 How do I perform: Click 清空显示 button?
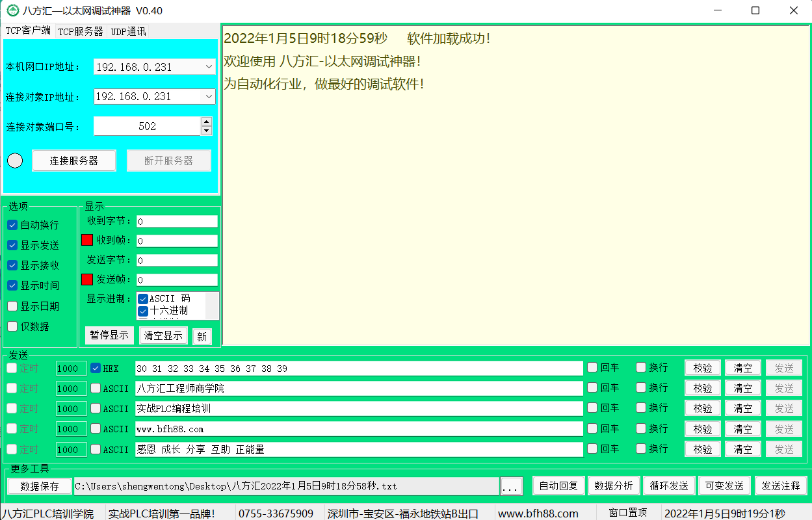(x=163, y=335)
